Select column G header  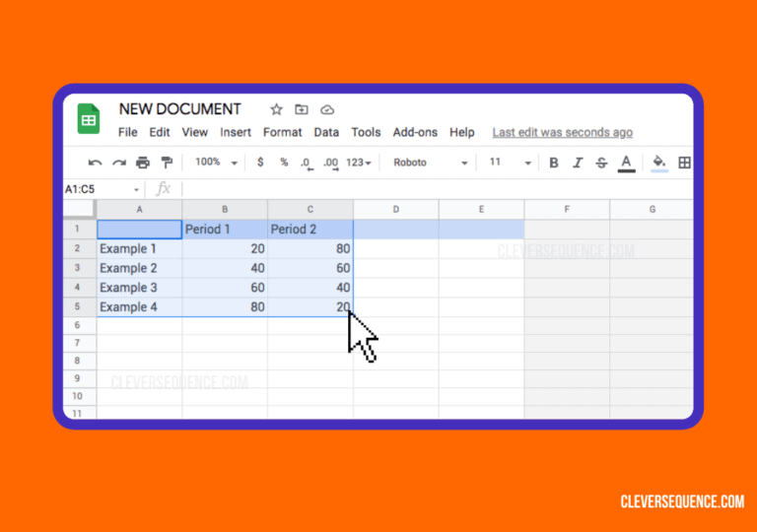(652, 209)
